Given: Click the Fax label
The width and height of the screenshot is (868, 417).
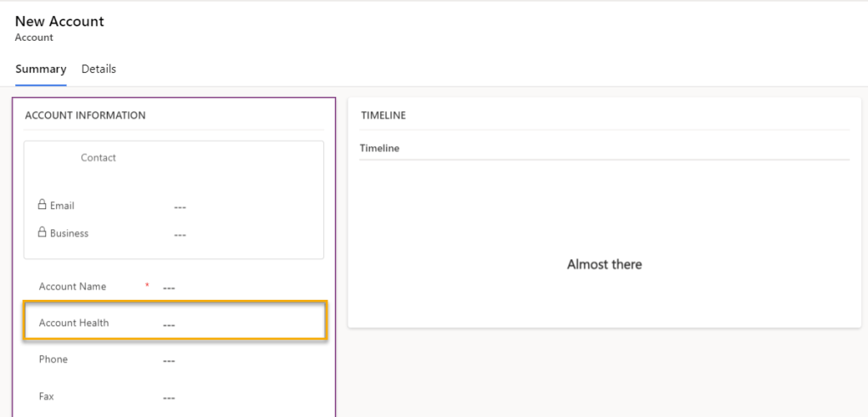Looking at the screenshot, I should (47, 396).
